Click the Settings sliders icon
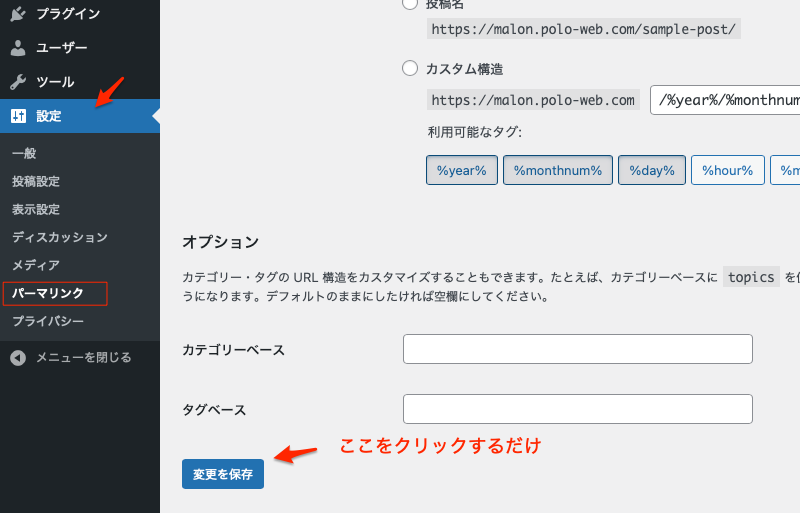This screenshot has height=513, width=800. [x=18, y=116]
